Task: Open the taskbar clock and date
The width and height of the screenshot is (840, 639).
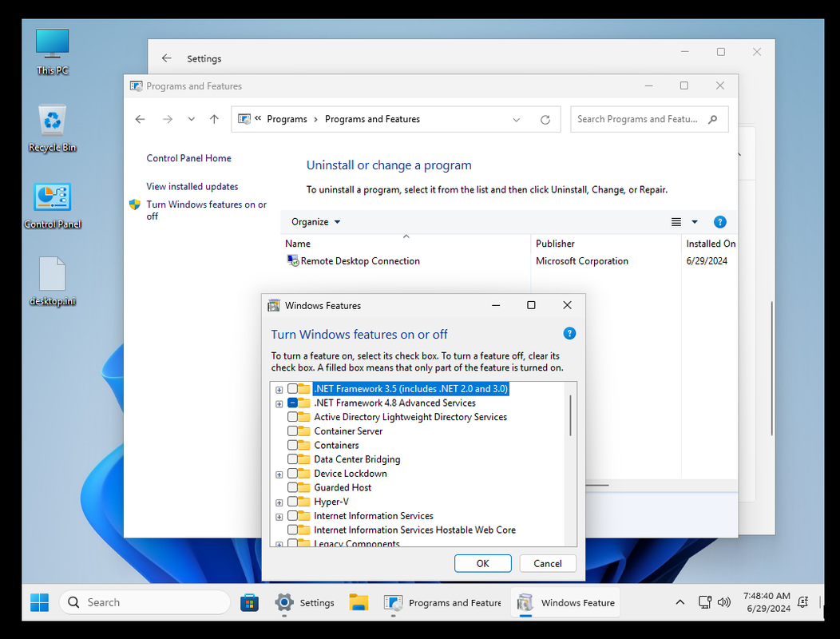Action: [767, 602]
